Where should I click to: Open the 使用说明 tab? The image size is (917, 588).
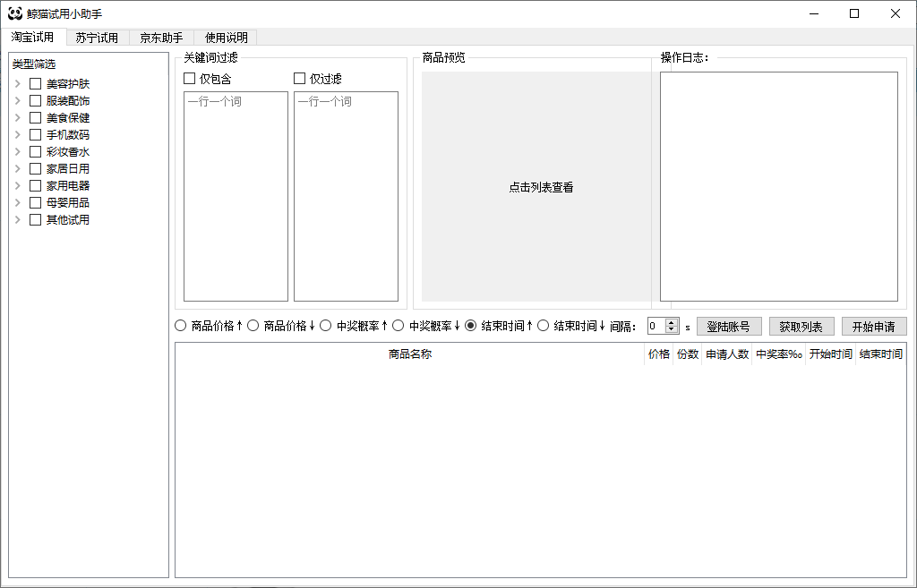click(x=226, y=38)
